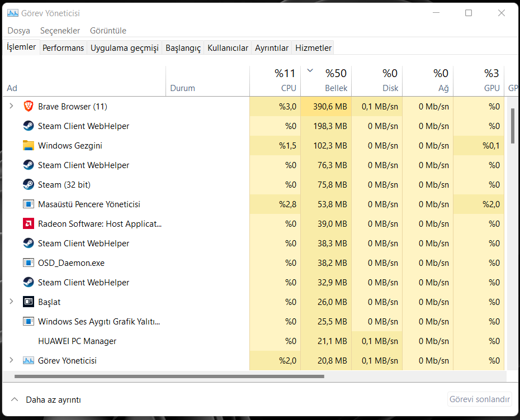Screen dimensions: 520x420
Task: Open the Başlangıç tab
Action: pyautogui.click(x=183, y=48)
